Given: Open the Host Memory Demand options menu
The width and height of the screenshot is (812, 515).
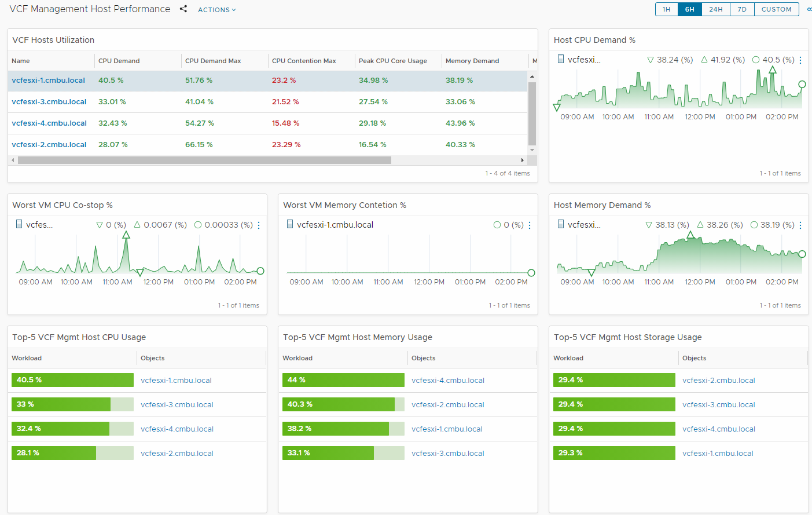Looking at the screenshot, I should coord(800,225).
